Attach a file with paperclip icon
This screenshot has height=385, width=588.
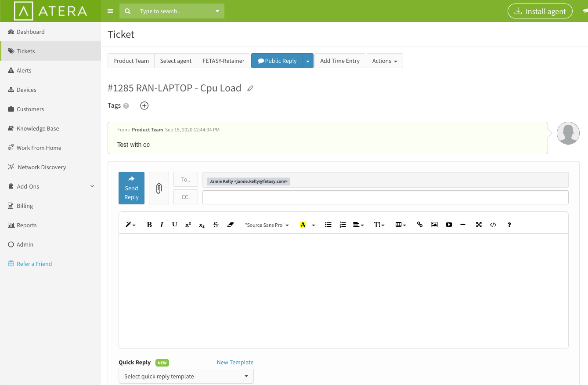159,188
